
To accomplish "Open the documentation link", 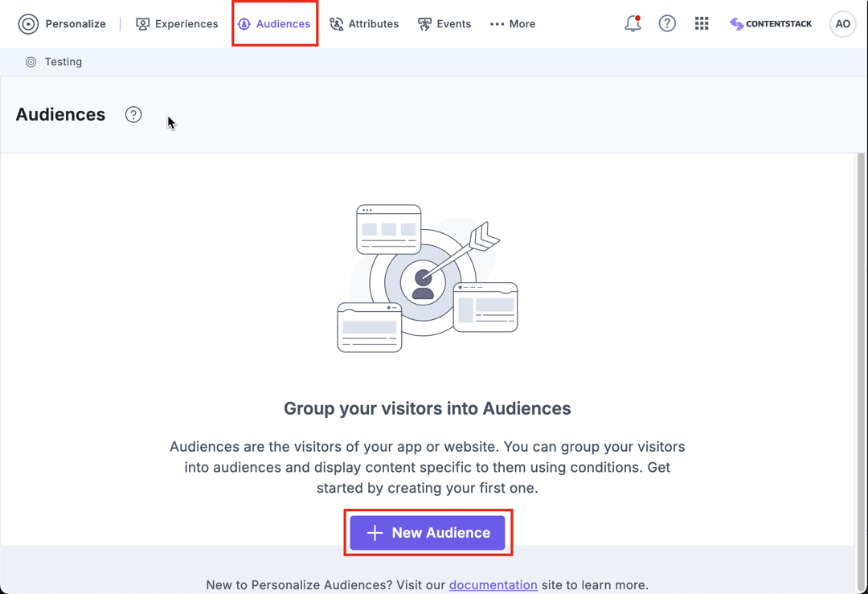I will (493, 585).
